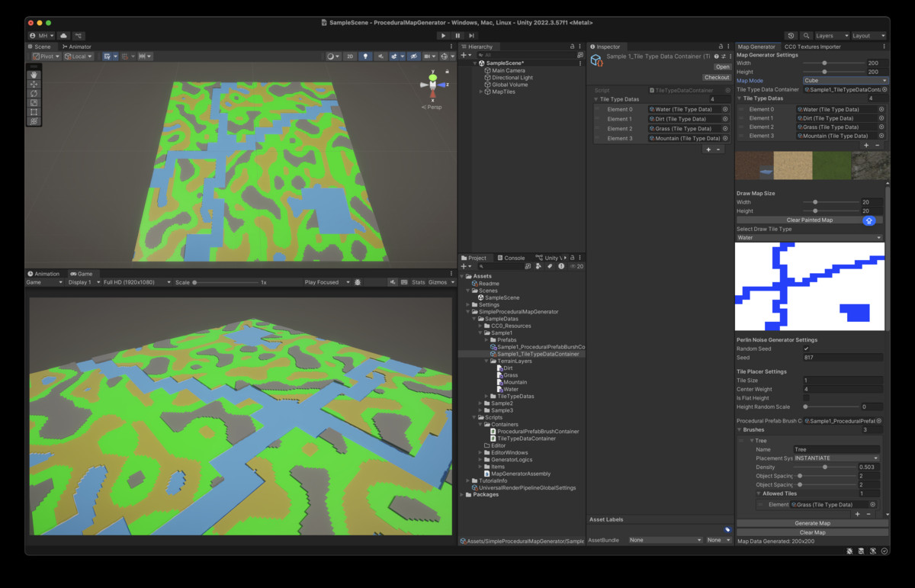Image resolution: width=915 pixels, height=588 pixels.
Task: Toggle Game view frame debugger bug icon
Action: 358,282
